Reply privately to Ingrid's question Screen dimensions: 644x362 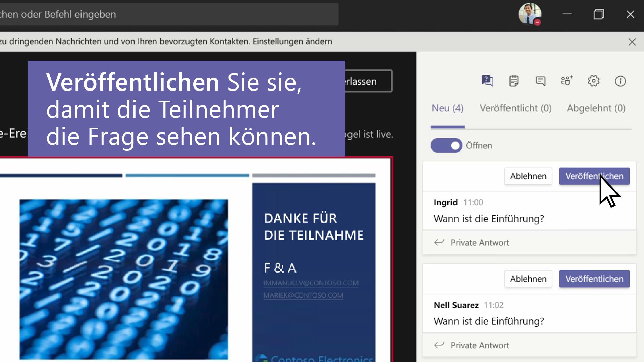pyautogui.click(x=529, y=242)
